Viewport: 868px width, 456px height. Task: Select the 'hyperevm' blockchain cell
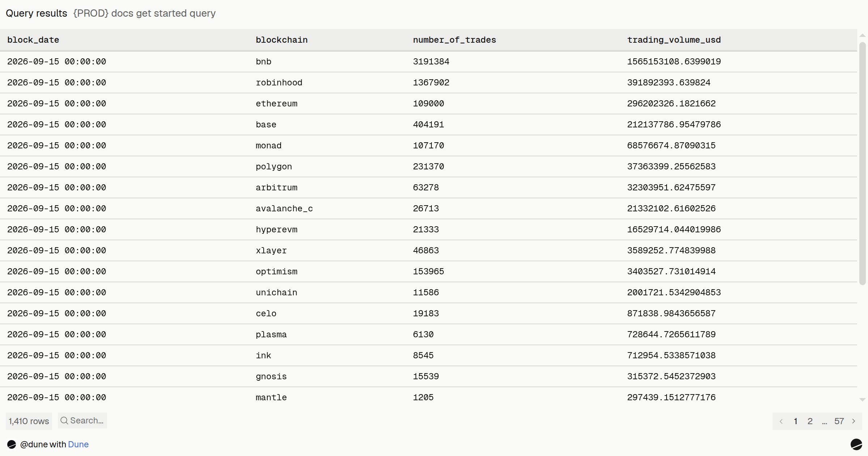point(277,229)
